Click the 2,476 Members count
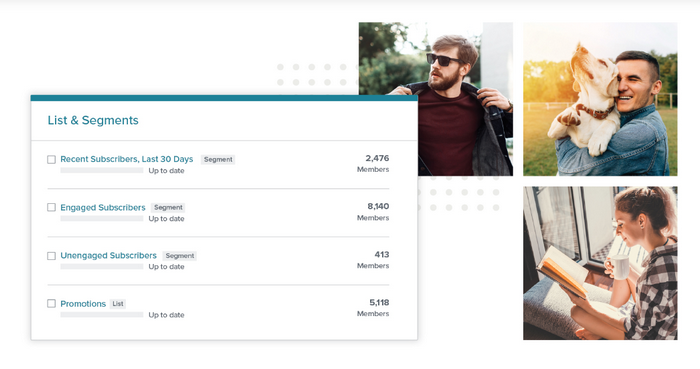This screenshot has width=700, height=369. pos(373,163)
